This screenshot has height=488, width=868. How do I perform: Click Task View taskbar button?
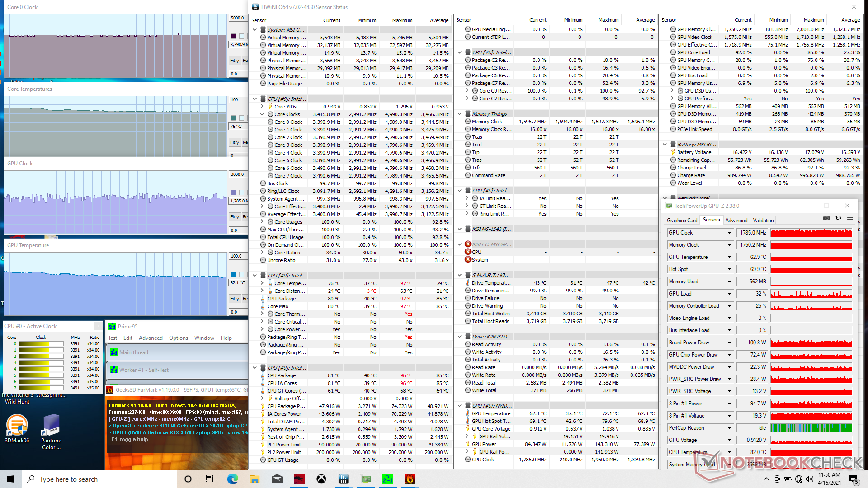coord(209,479)
